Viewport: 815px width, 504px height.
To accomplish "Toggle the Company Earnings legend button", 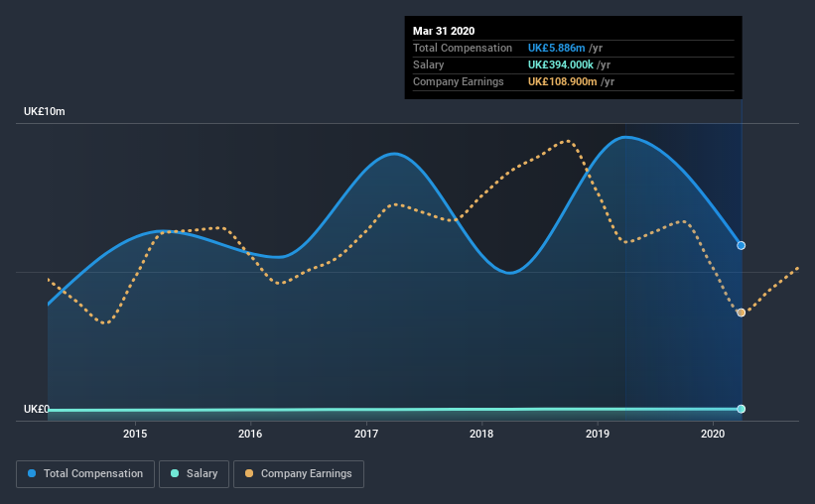I will 299,474.
